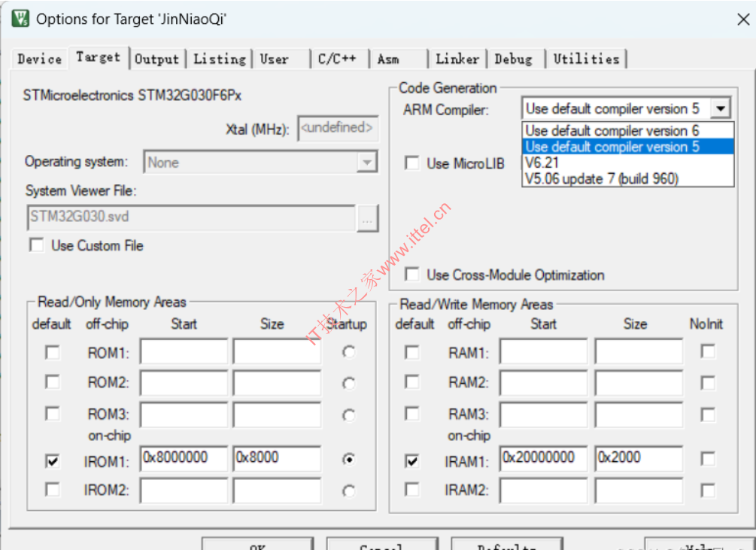The width and height of the screenshot is (756, 550).
Task: Click the System Viewer File path field
Action: click(x=191, y=217)
